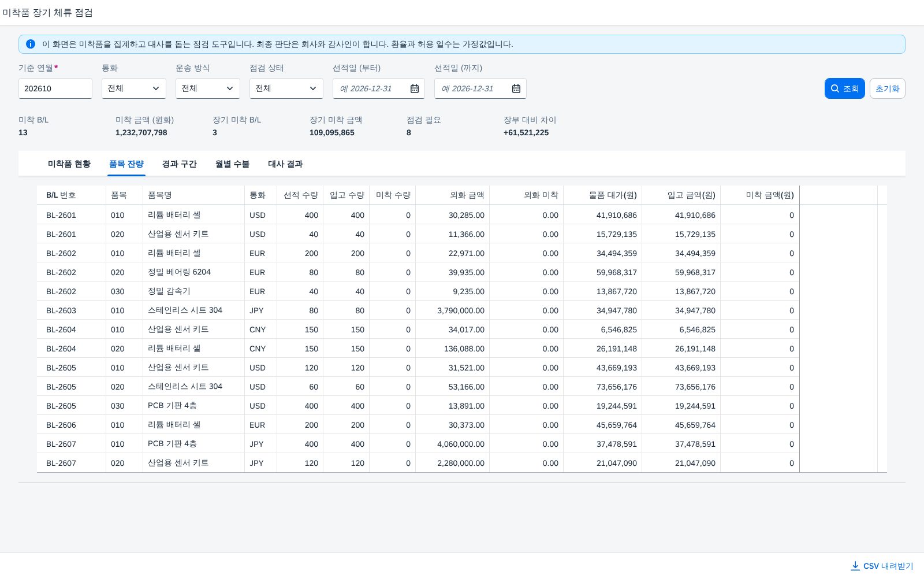
Task: Select the 품목 잔량 tab
Action: pos(126,164)
